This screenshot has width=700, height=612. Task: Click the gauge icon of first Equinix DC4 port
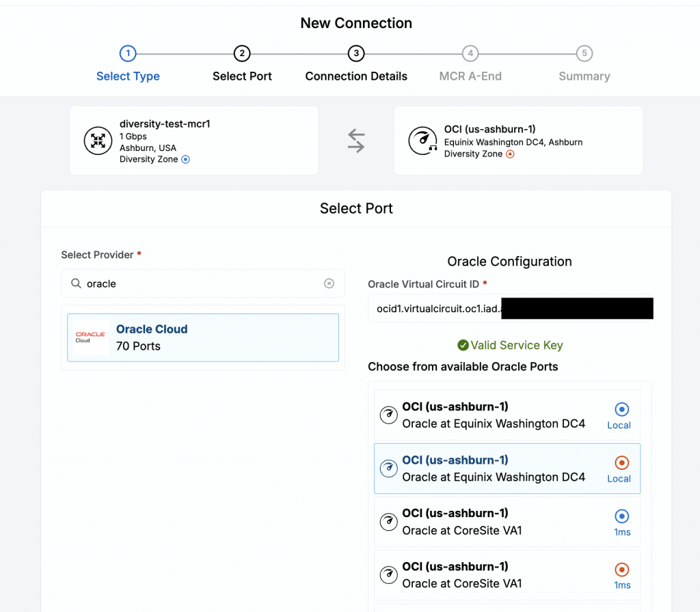point(389,415)
